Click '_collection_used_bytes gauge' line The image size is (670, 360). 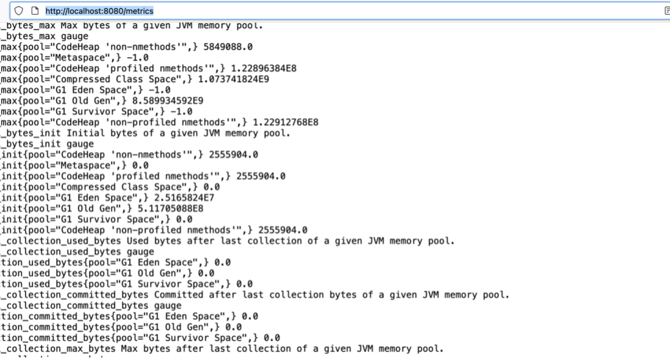[77, 252]
